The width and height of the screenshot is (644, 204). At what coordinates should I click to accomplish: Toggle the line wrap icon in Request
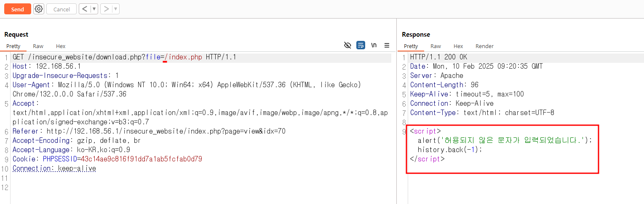(361, 46)
